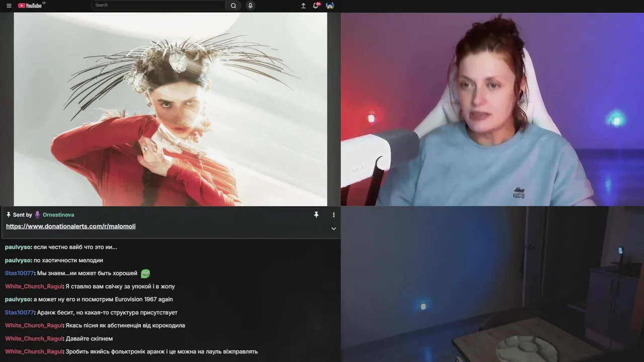Start voice search with microphone icon
The image size is (644, 362).
click(x=250, y=6)
